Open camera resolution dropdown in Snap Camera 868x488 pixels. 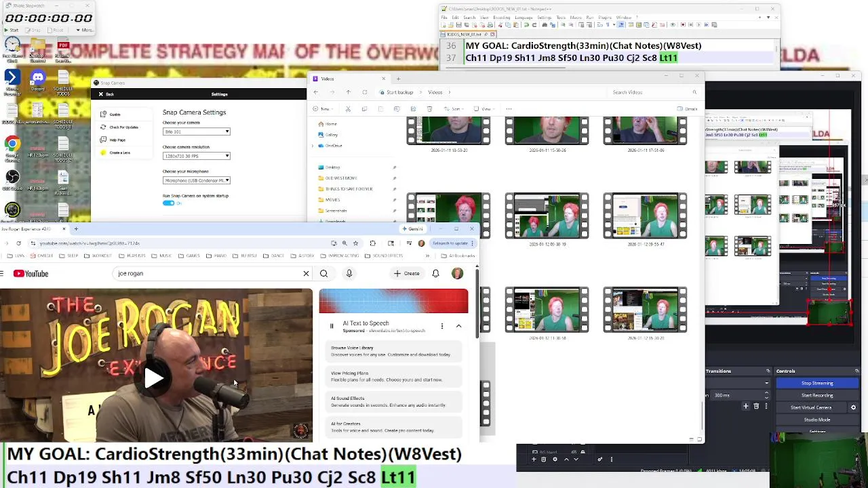197,156
